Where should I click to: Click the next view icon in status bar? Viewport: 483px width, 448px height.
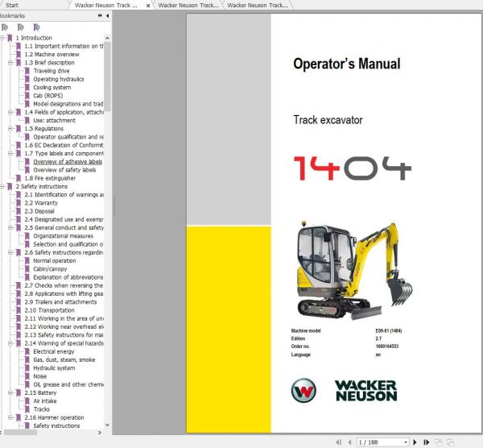450,442
